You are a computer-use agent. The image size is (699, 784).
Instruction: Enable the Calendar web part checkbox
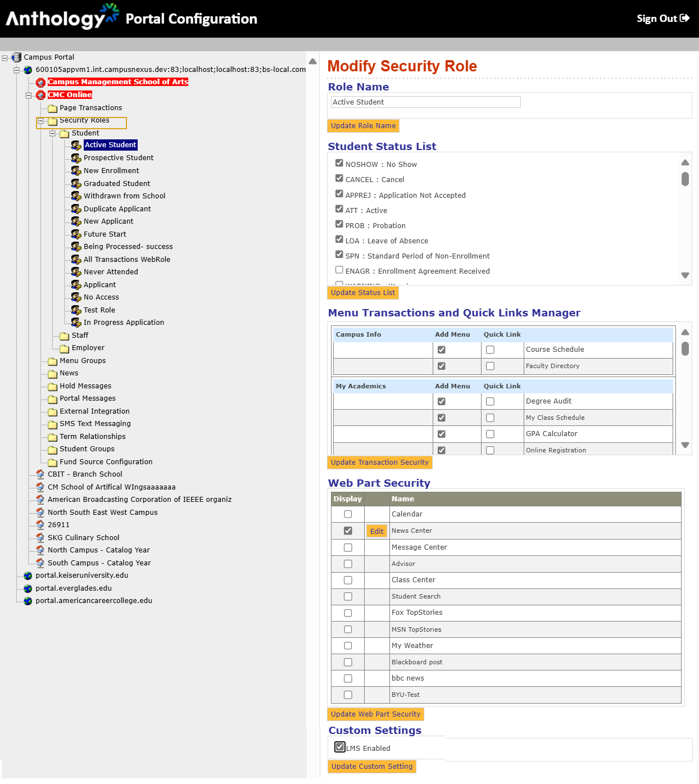tap(348, 514)
